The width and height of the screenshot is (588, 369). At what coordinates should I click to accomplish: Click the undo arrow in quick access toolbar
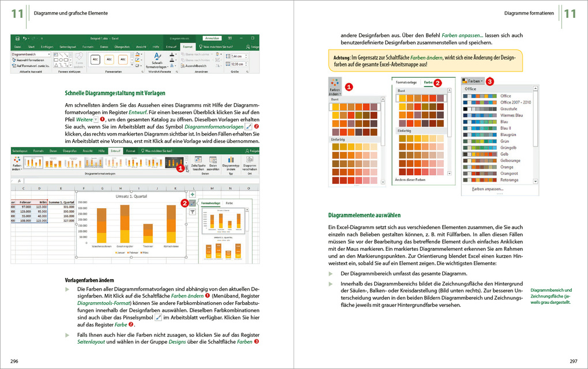pos(25,38)
